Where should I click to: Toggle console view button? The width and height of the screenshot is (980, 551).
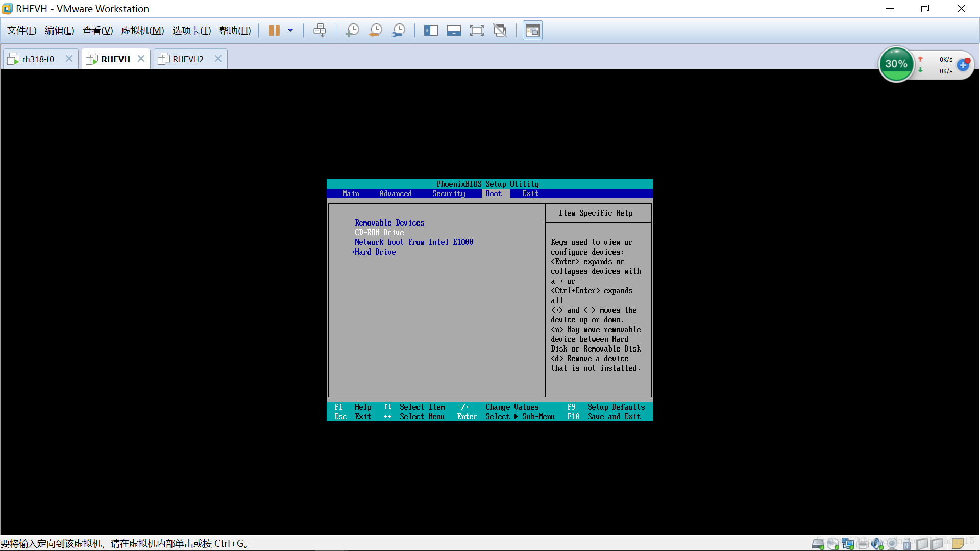point(532,31)
